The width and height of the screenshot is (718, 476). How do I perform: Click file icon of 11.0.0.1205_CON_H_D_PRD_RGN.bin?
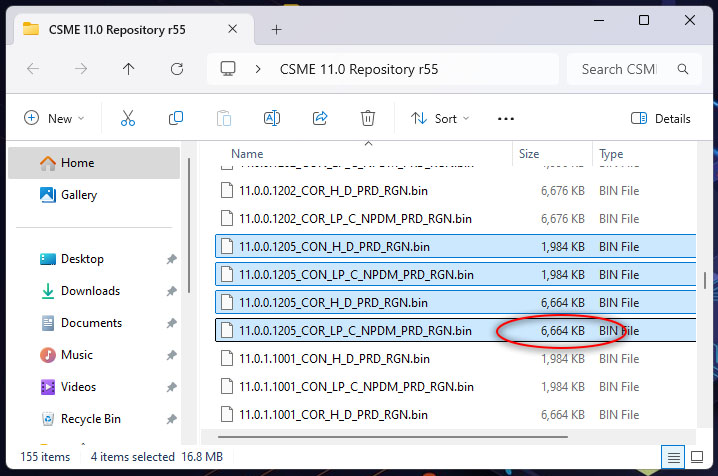[227, 247]
